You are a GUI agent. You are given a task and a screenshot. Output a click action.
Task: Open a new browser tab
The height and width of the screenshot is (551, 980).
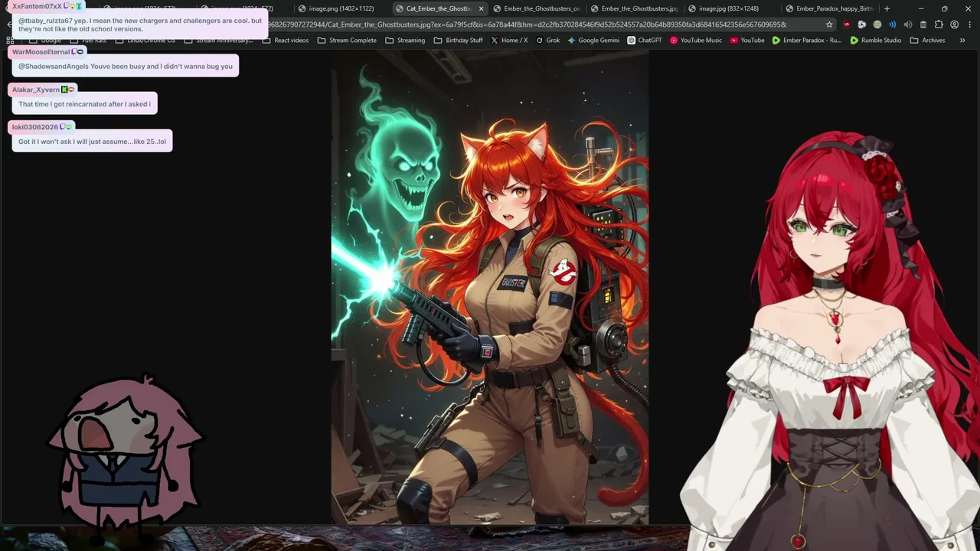(x=887, y=8)
